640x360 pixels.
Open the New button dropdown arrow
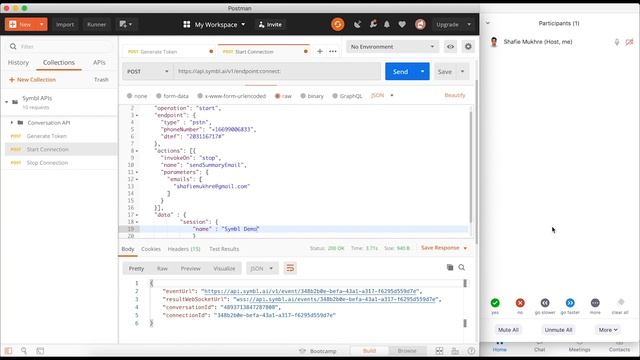coord(42,24)
